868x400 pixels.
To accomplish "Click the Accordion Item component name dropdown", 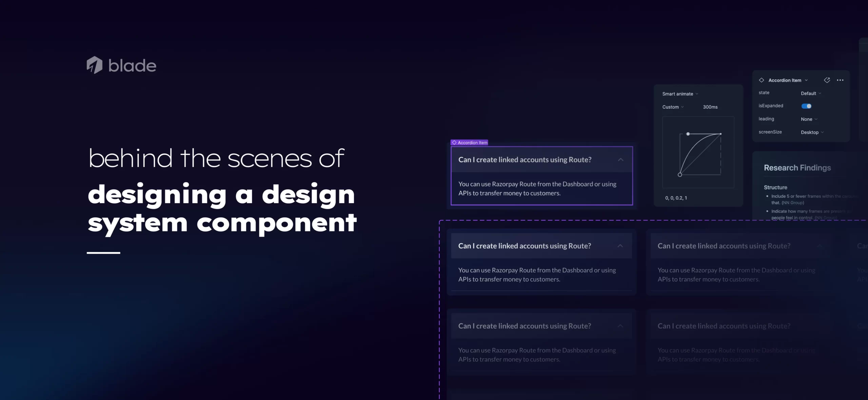I will pyautogui.click(x=788, y=80).
